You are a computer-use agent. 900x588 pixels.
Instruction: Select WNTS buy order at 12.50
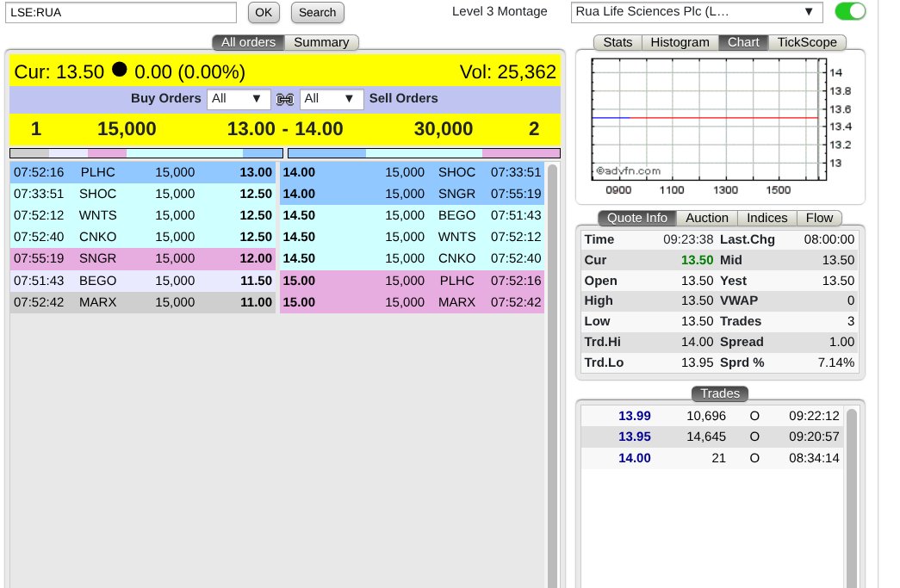(x=143, y=216)
